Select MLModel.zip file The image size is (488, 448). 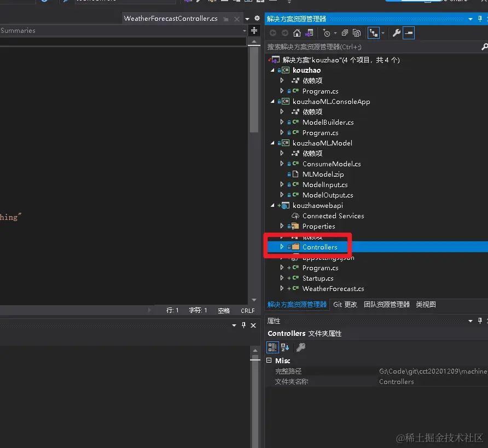(x=323, y=174)
